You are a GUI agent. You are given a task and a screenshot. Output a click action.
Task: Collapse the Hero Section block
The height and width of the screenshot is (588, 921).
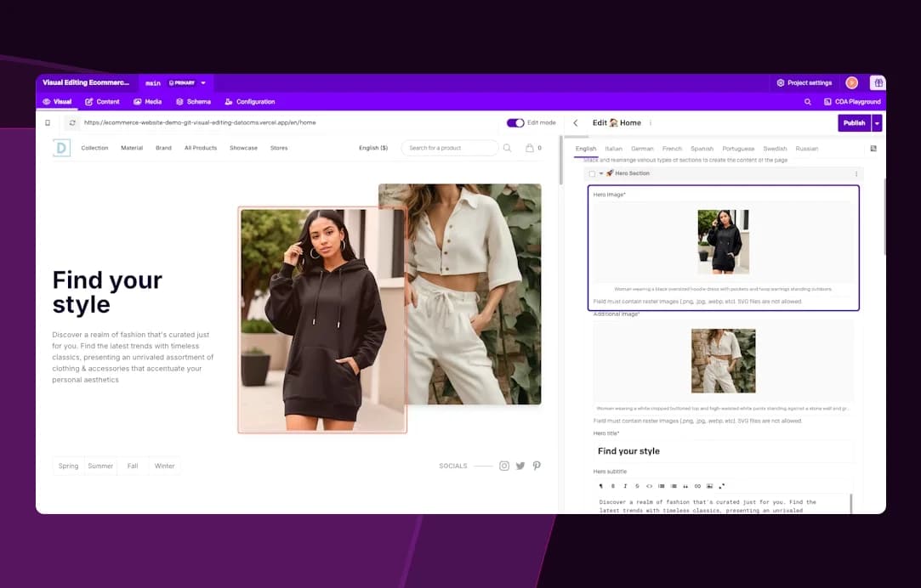601,173
